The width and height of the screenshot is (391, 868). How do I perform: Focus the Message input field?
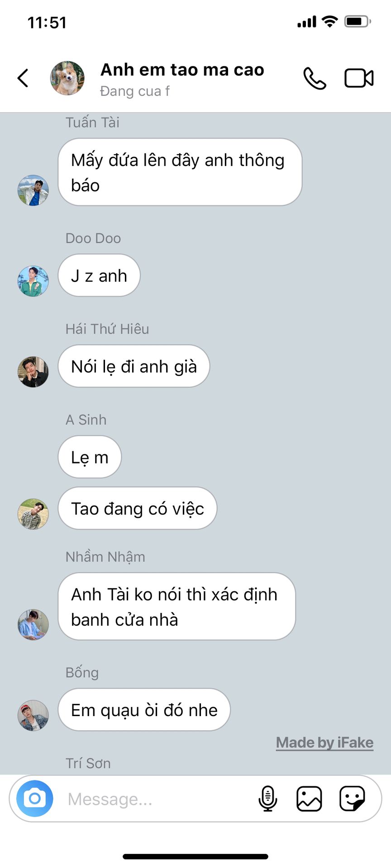[x=158, y=799]
